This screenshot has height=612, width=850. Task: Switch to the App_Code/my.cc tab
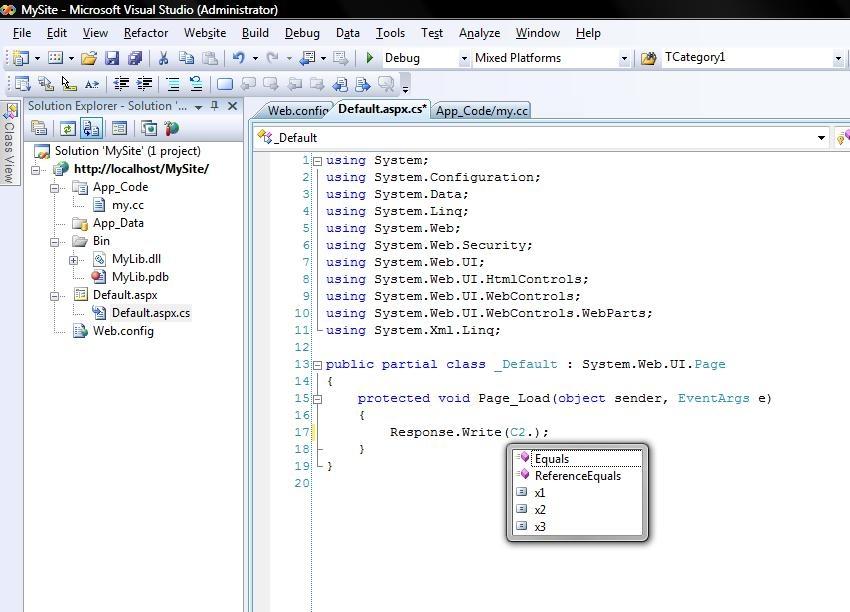click(482, 111)
